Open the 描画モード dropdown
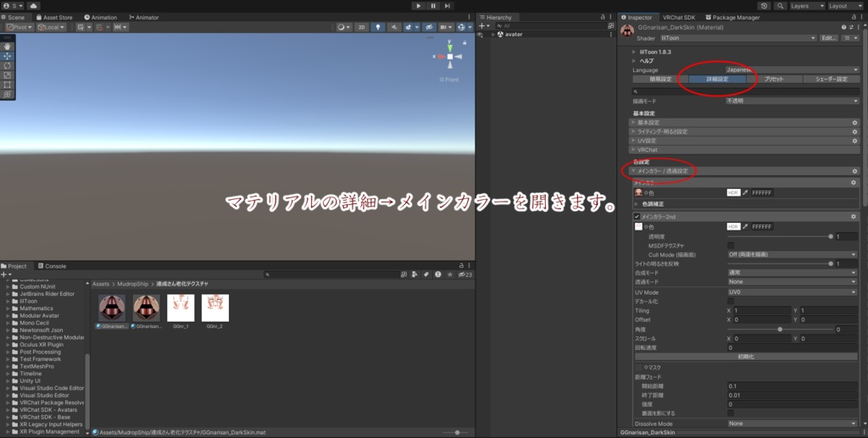Image resolution: width=868 pixels, height=438 pixels. [x=793, y=101]
